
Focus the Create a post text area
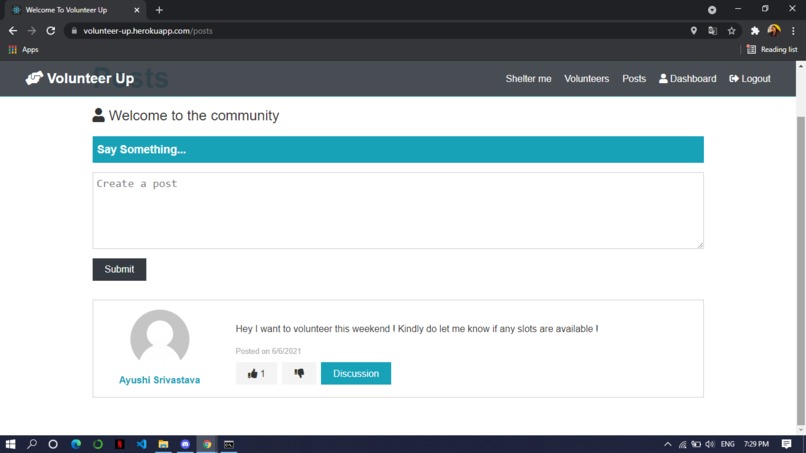(398, 210)
